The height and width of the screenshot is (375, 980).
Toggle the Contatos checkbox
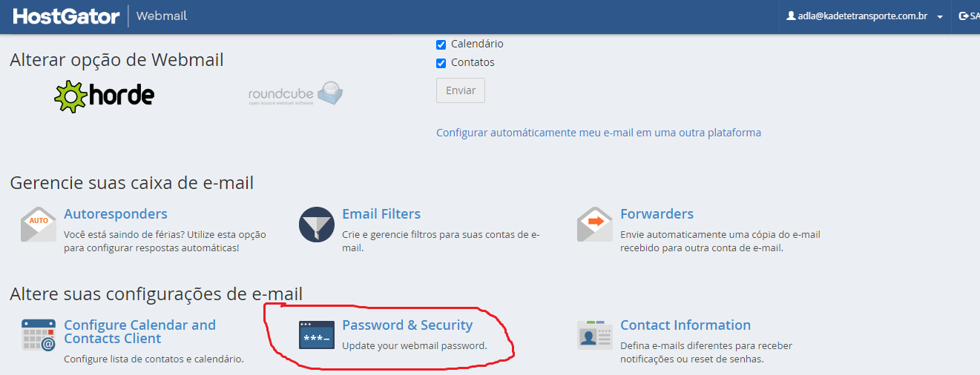coord(441,63)
